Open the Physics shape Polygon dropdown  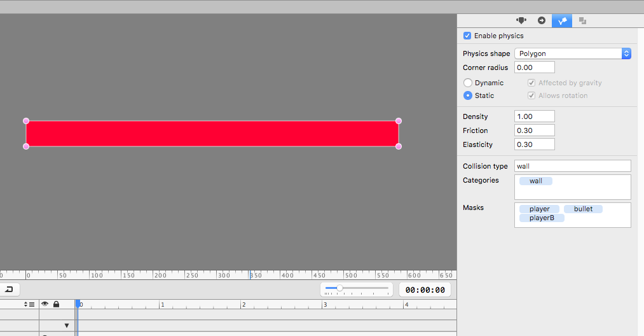point(573,53)
